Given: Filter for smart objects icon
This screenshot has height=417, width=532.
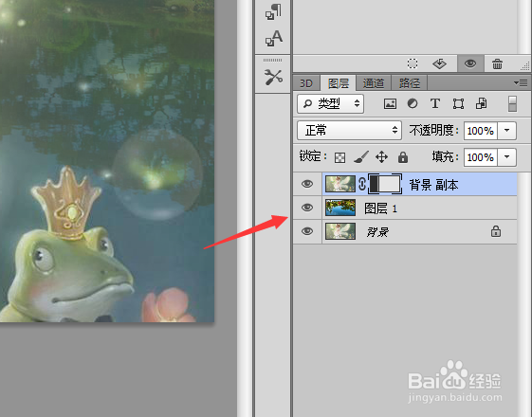Looking at the screenshot, I should [x=481, y=103].
